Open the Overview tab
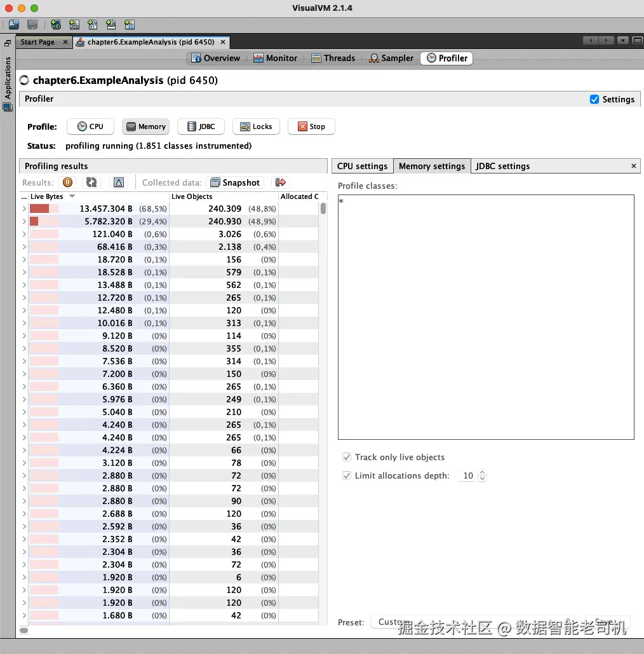Screen dimensions: 644x654 tap(216, 58)
